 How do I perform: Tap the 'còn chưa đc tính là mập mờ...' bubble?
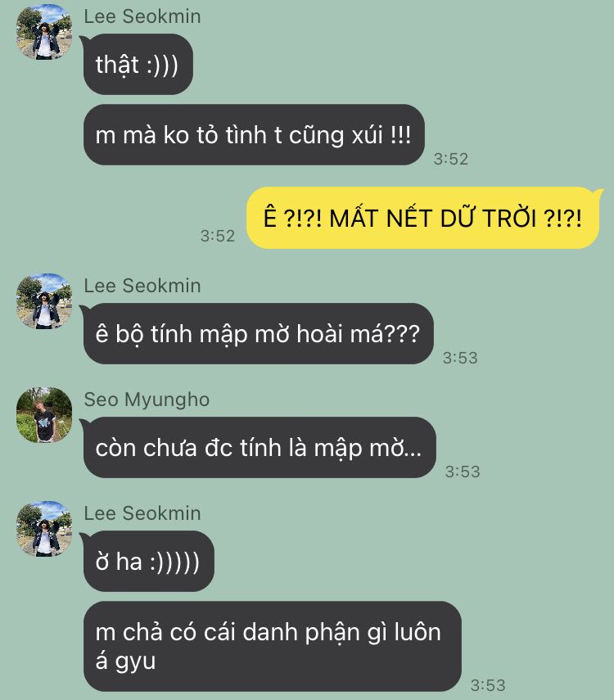(260, 447)
